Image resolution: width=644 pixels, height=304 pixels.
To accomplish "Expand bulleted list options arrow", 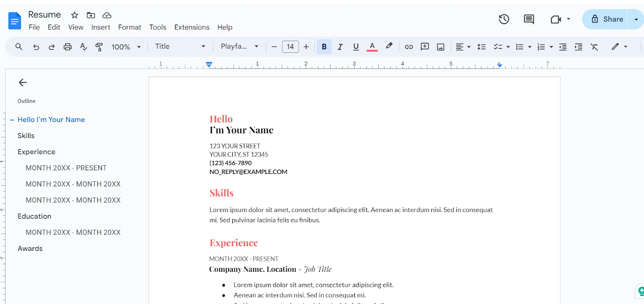I will (x=530, y=47).
